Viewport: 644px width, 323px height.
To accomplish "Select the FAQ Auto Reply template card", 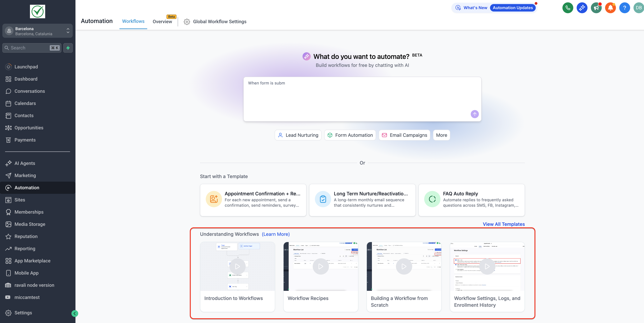I will tap(471, 200).
